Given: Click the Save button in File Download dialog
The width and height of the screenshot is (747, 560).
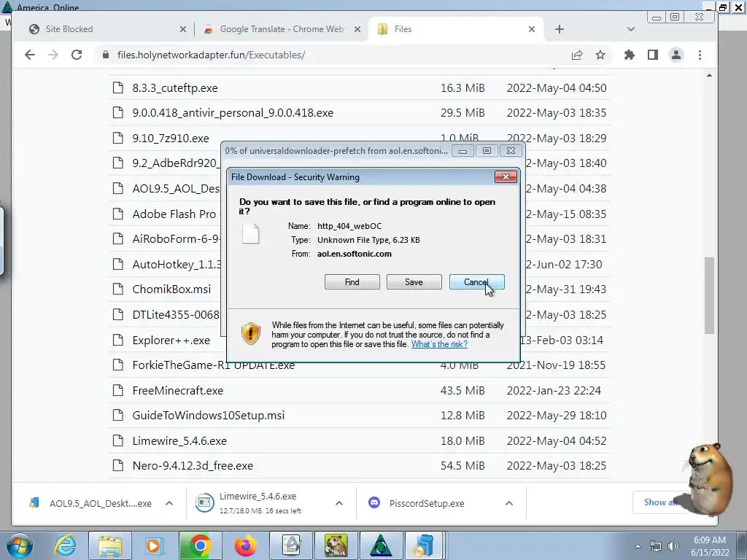Looking at the screenshot, I should (414, 282).
